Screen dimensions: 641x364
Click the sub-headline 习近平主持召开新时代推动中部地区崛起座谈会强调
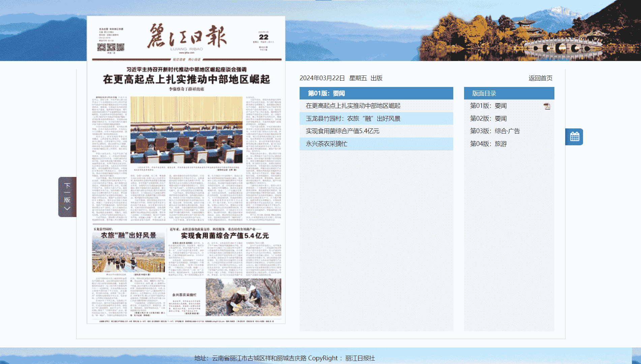coord(186,69)
